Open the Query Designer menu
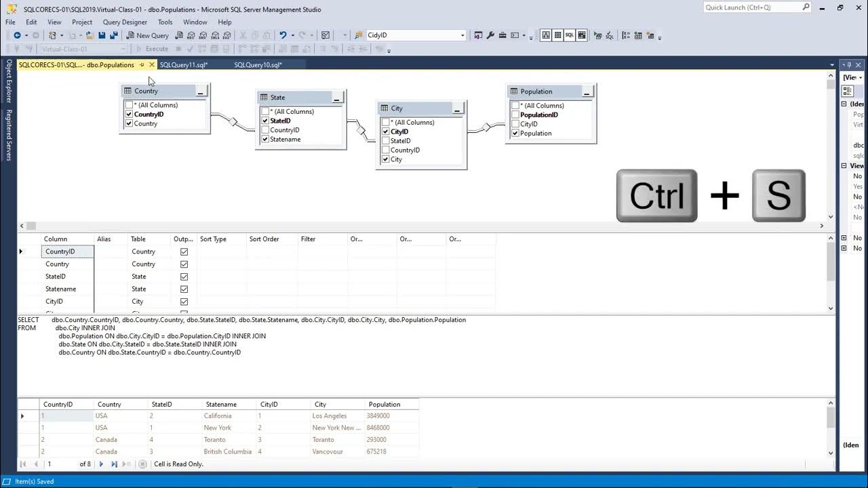 pos(125,22)
